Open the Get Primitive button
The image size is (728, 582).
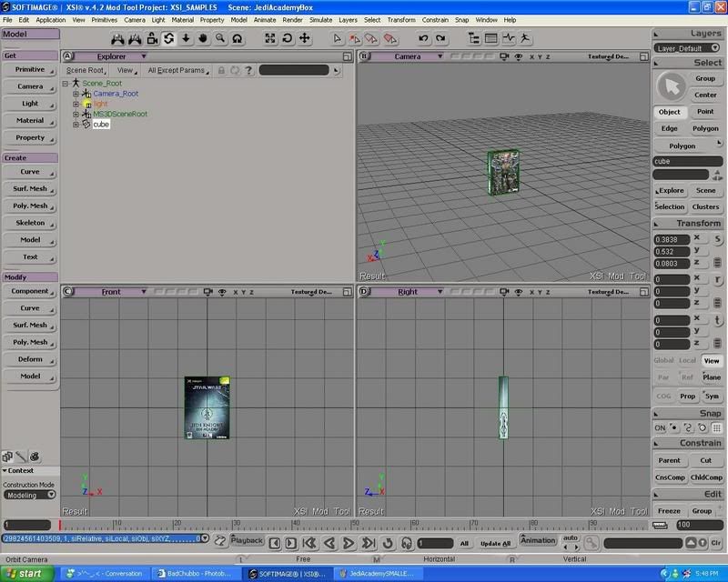coord(30,70)
